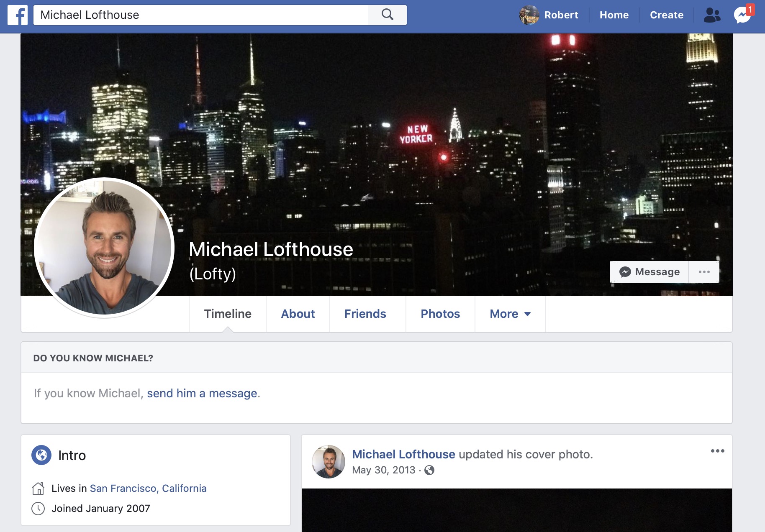The image size is (765, 532).
Task: Open post options three-dot menu
Action: [717, 451]
